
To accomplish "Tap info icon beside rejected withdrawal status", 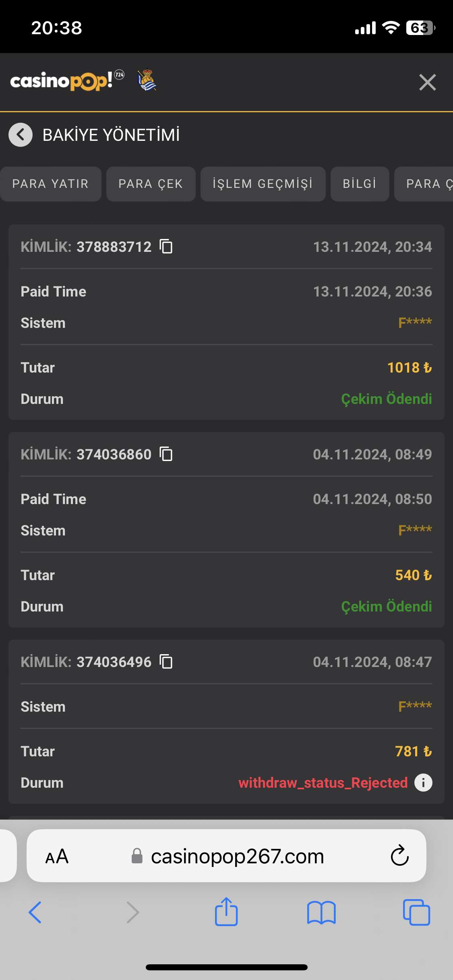I will click(423, 782).
